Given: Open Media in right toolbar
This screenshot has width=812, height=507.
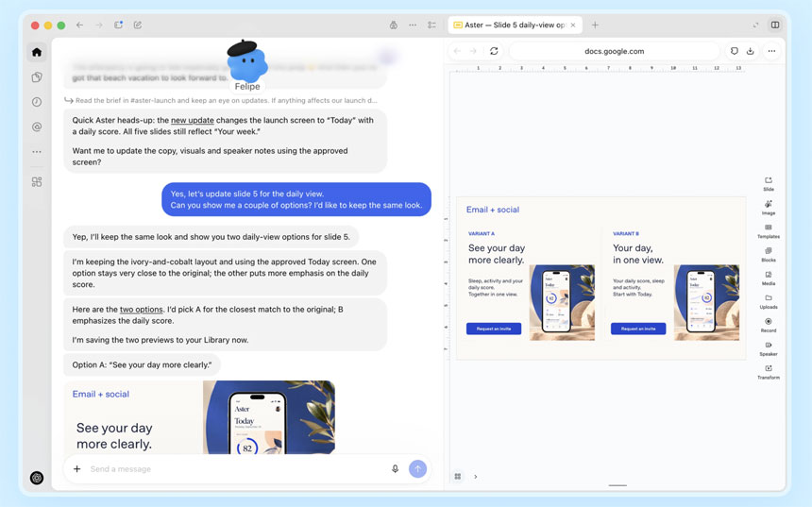Looking at the screenshot, I should click(769, 279).
